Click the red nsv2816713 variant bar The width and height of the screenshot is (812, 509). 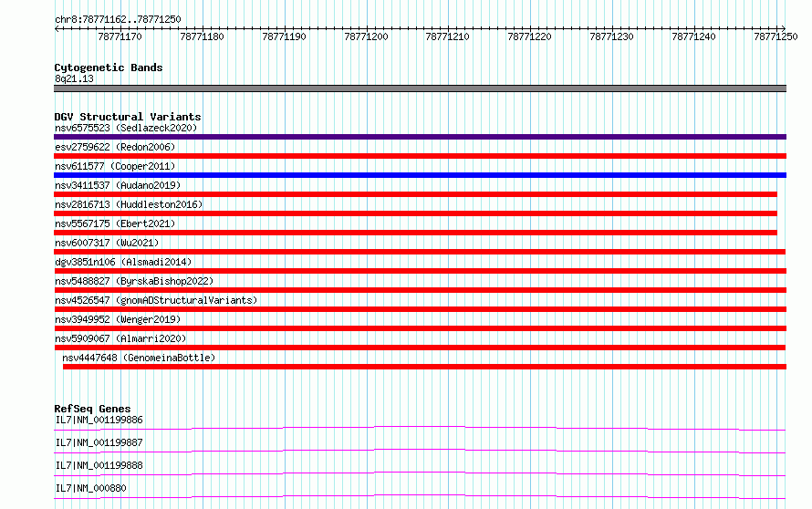tap(415, 213)
